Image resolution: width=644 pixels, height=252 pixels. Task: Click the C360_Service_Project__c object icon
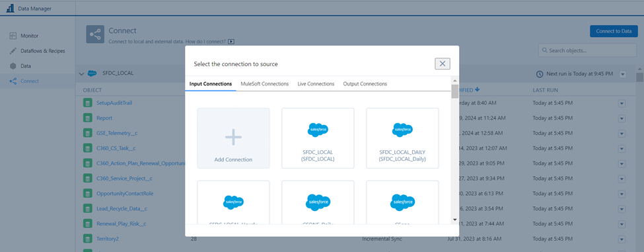pos(87,179)
